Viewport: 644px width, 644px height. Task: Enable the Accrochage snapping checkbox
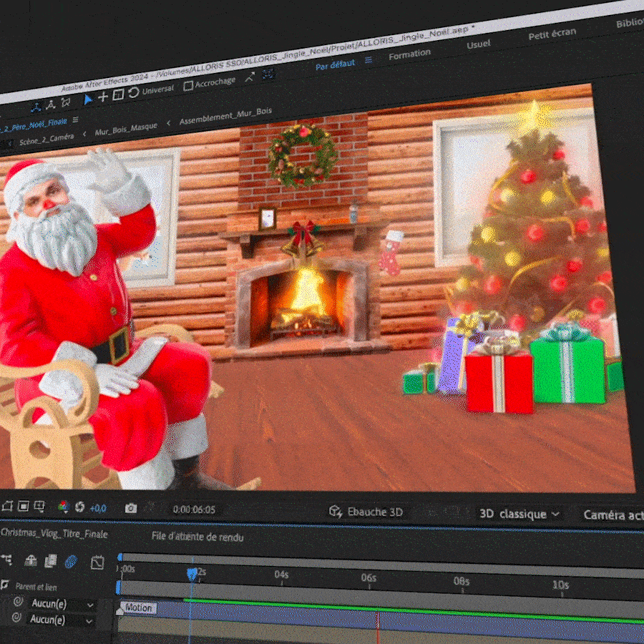[188, 86]
